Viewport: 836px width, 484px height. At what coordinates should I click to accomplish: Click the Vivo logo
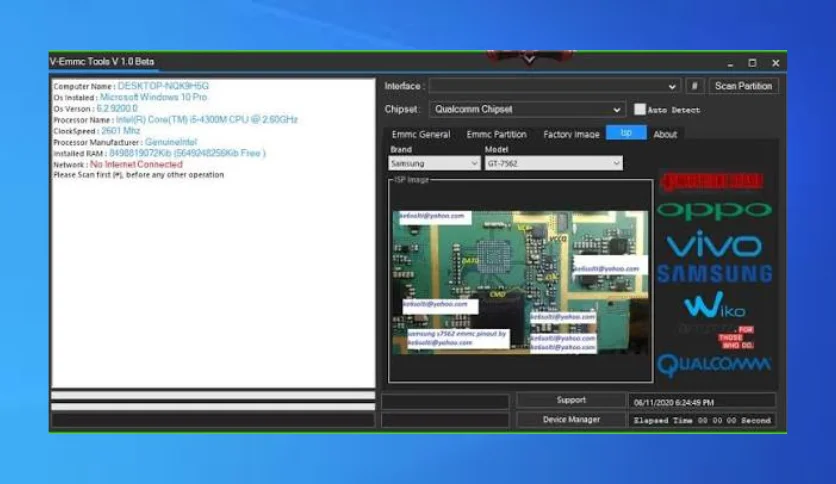tap(714, 244)
